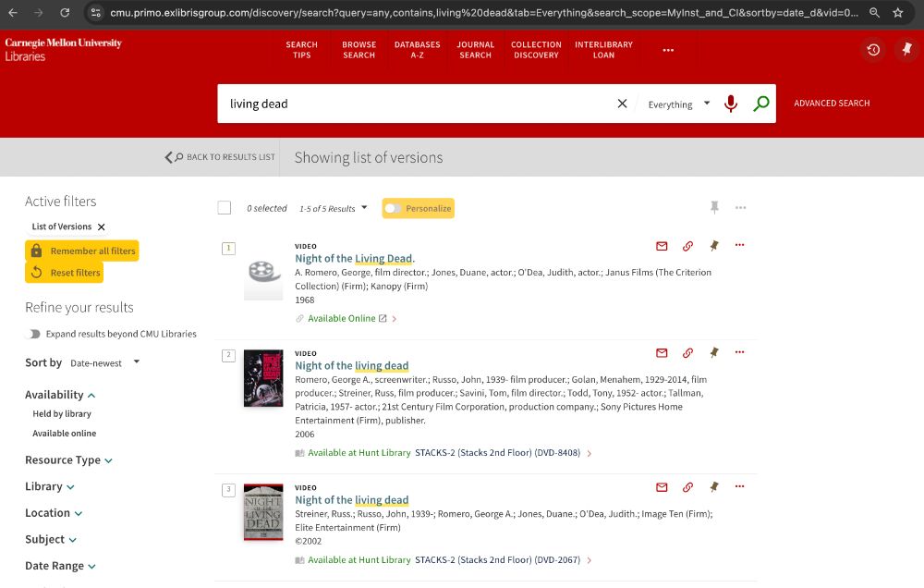Image resolution: width=924 pixels, height=588 pixels.
Task: Open Sort by Date-newest dropdown
Action: tap(104, 362)
